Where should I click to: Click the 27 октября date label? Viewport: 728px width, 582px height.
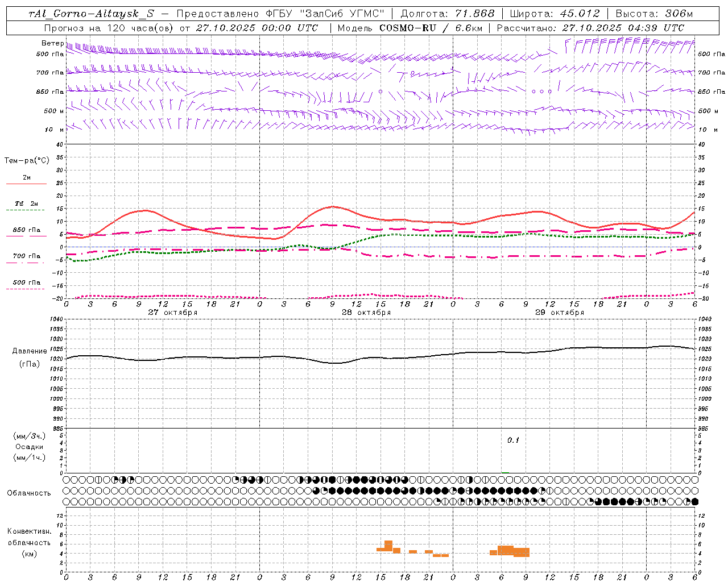coord(173,313)
